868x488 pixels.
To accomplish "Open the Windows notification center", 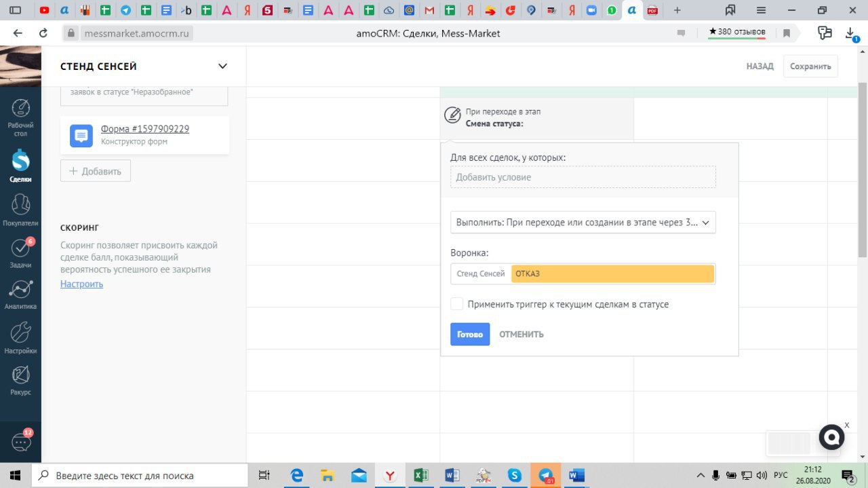I will pos(848,475).
